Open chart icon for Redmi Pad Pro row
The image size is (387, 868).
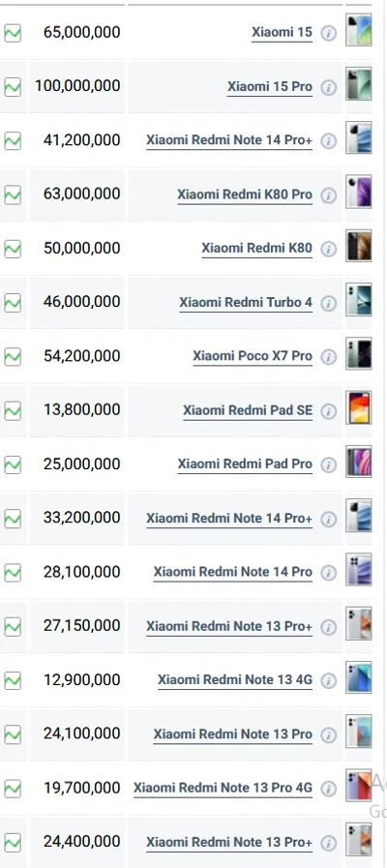tap(13, 464)
